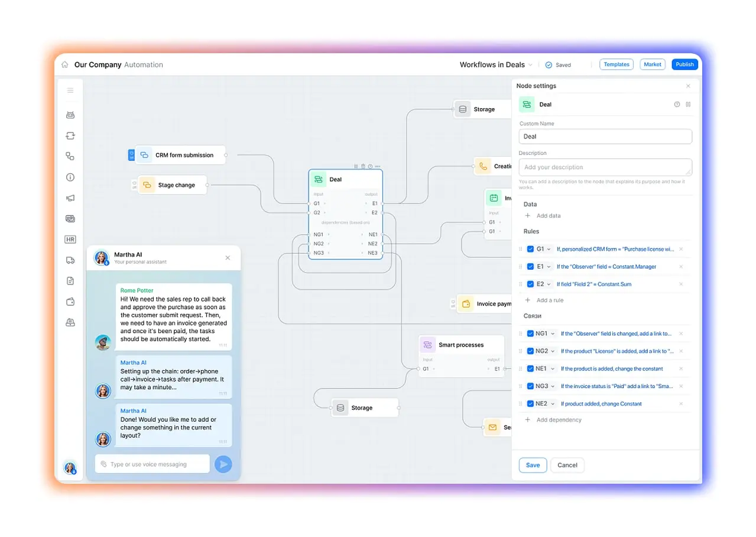This screenshot has width=756, height=537.
Task: Open the Market section in top bar
Action: tap(653, 64)
